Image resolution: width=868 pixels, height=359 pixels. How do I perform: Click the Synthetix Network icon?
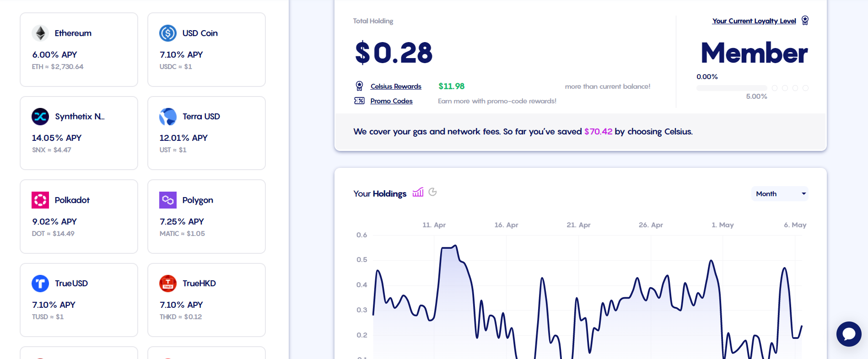pyautogui.click(x=40, y=116)
